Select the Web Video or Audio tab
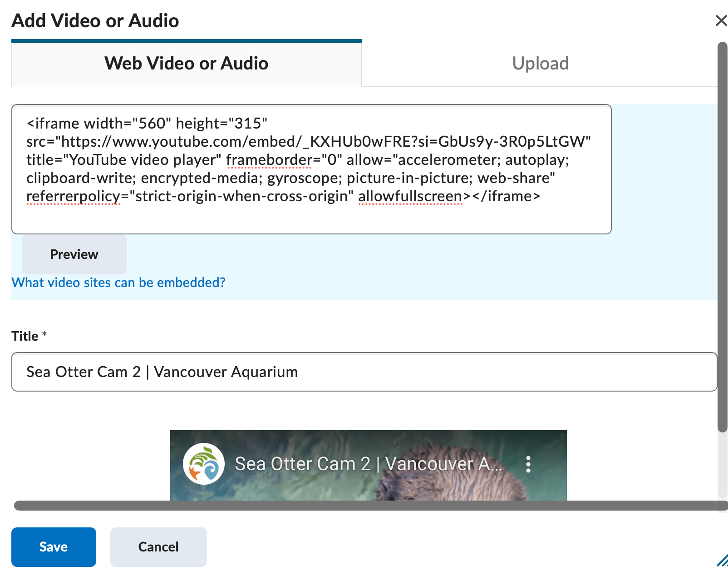Viewport: 728px width, 576px height. pyautogui.click(x=186, y=63)
